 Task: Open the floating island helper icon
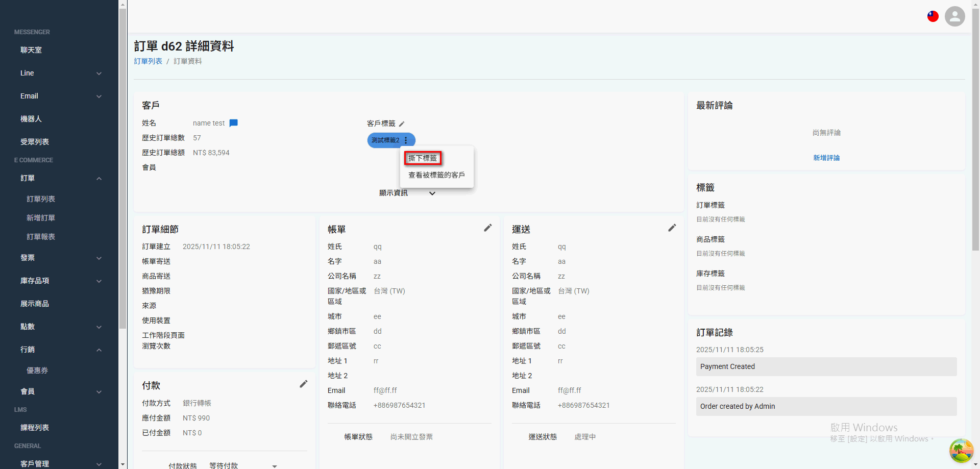(x=961, y=451)
